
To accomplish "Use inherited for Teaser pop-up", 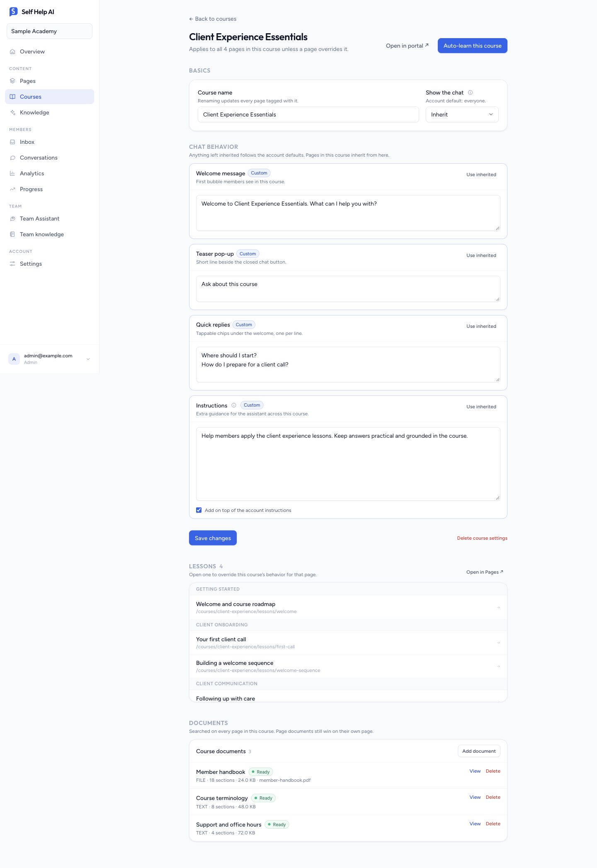I will (x=481, y=255).
